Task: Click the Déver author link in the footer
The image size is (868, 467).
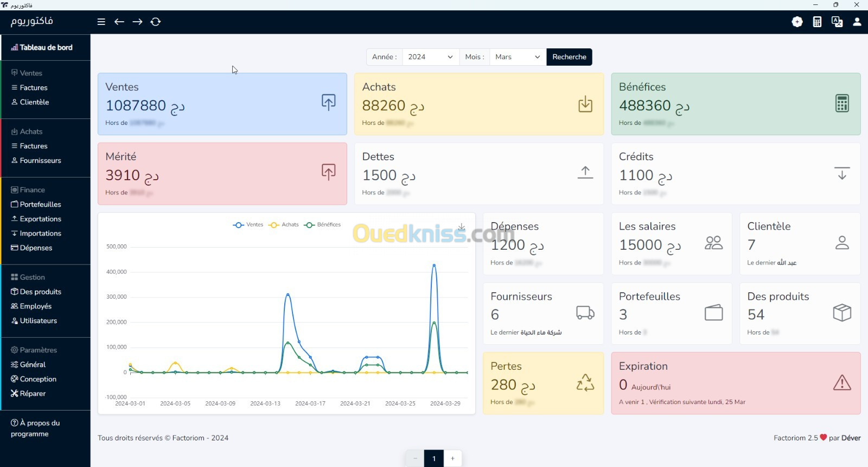Action: tap(851, 438)
